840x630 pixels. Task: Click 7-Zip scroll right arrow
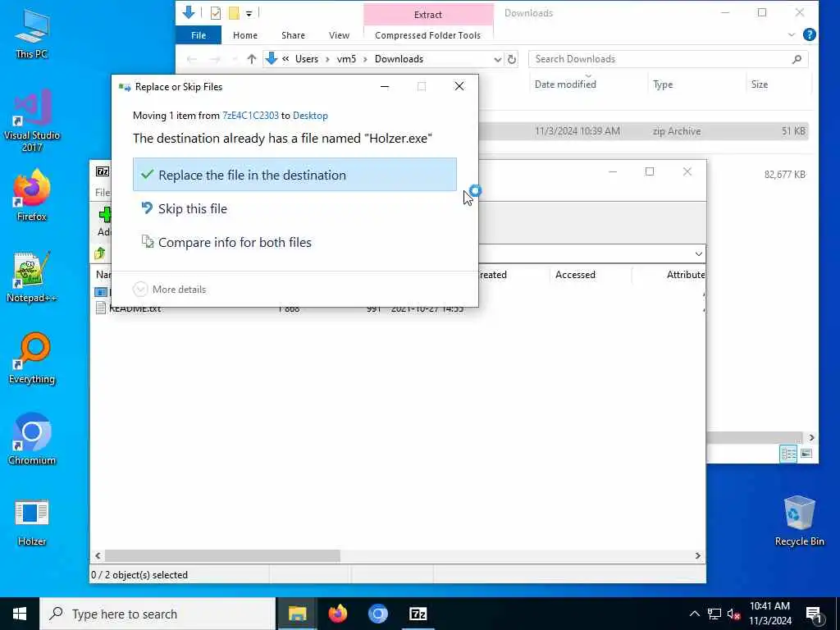click(x=697, y=555)
